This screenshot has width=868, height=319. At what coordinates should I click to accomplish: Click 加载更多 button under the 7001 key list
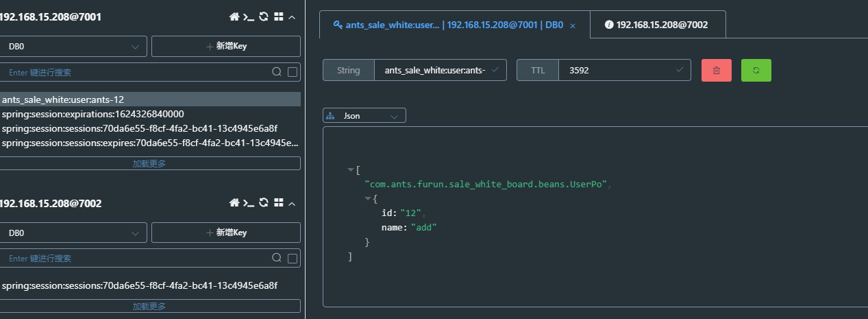coord(149,163)
